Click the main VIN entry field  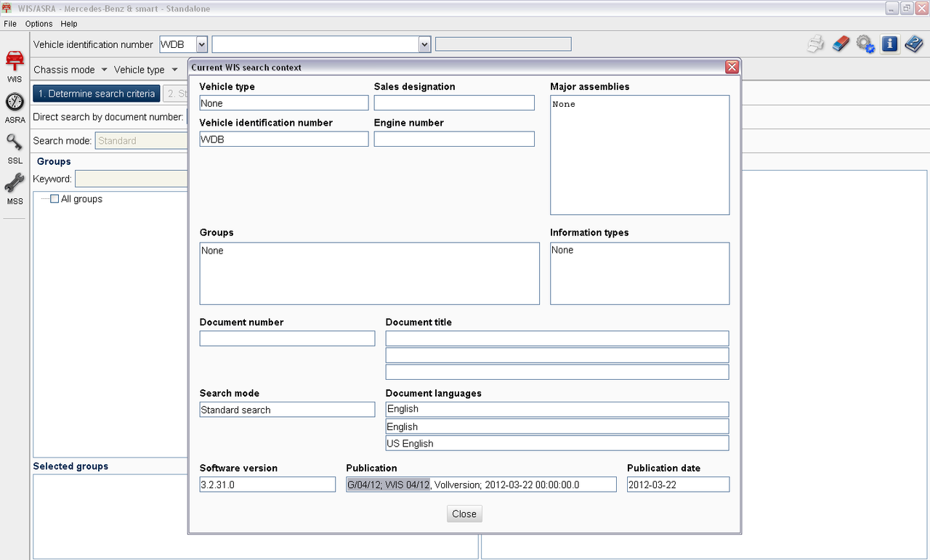tap(315, 44)
